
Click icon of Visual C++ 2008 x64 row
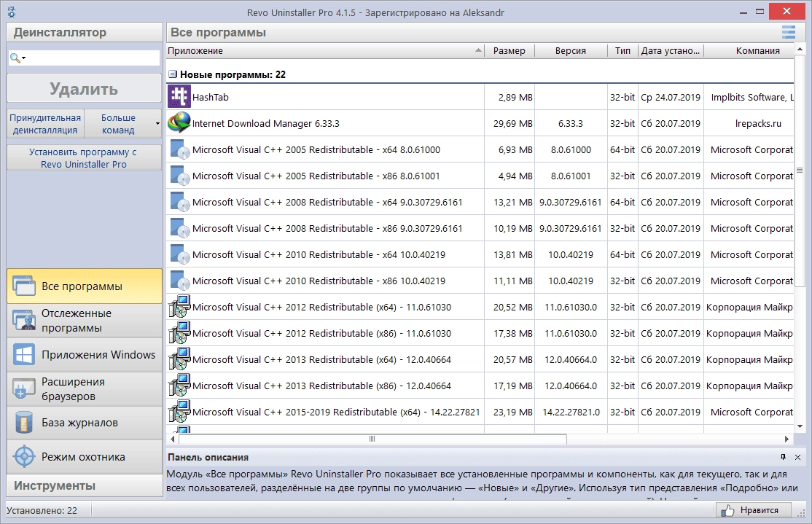[x=180, y=202]
